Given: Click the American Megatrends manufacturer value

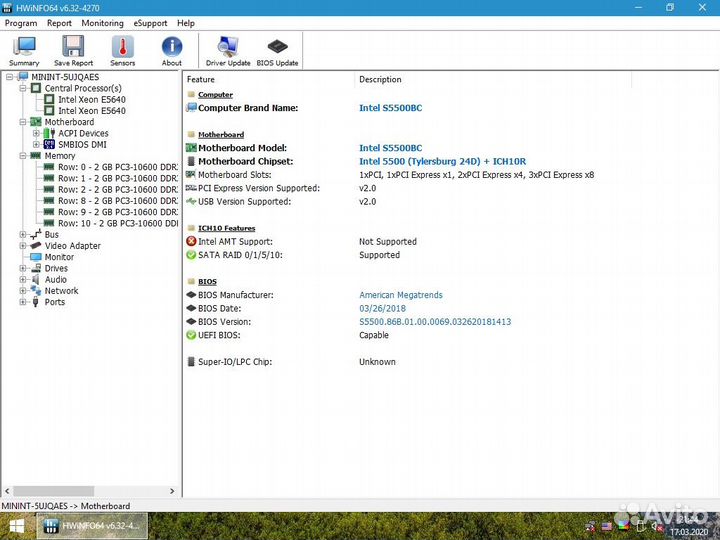Looking at the screenshot, I should click(400, 295).
